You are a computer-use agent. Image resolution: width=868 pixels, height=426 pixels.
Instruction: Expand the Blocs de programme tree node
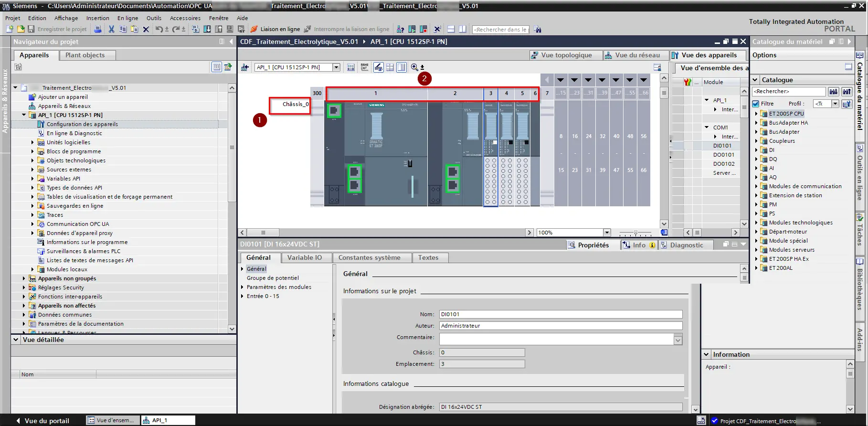point(32,151)
